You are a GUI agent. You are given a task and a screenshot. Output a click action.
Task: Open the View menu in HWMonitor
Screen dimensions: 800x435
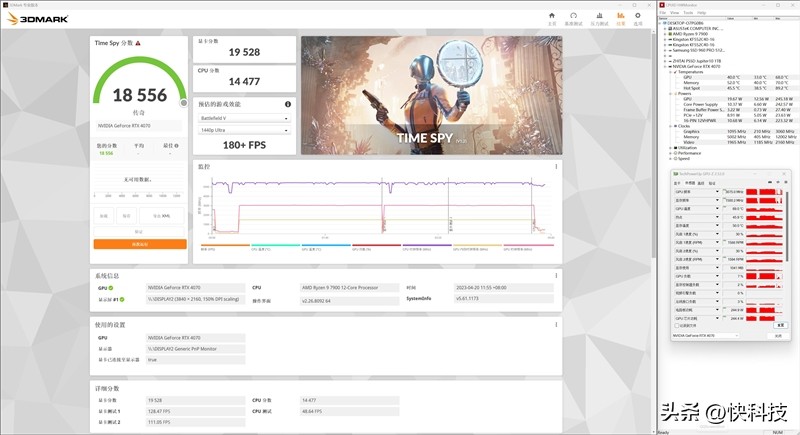point(674,12)
